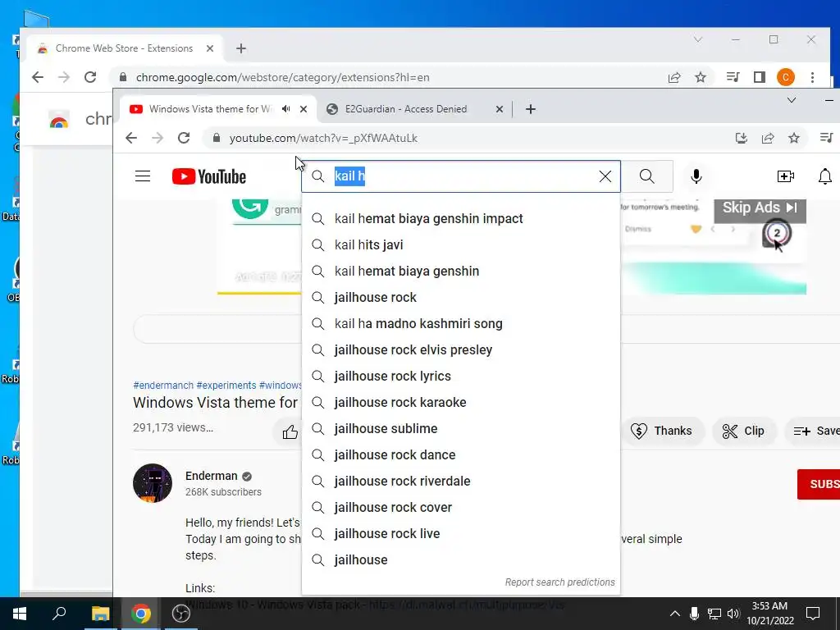The image size is (840, 630).
Task: Go back in the Chrome Web Store window
Action: tap(38, 77)
